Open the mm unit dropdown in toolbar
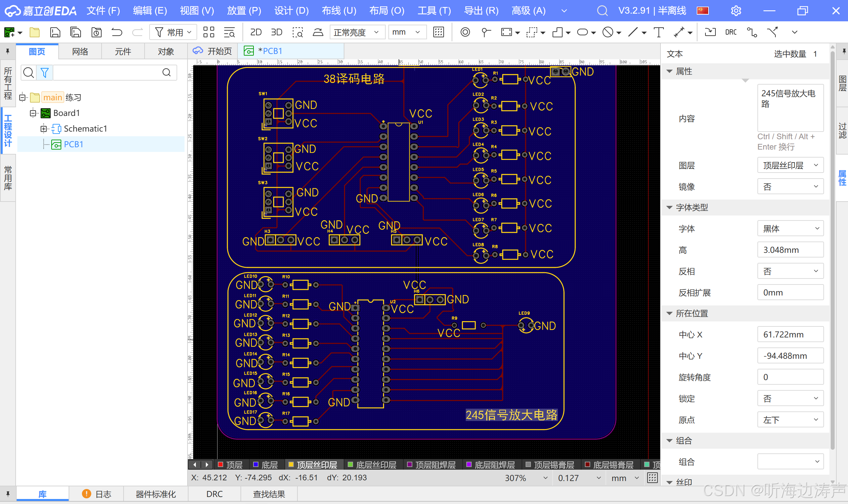 pos(407,32)
